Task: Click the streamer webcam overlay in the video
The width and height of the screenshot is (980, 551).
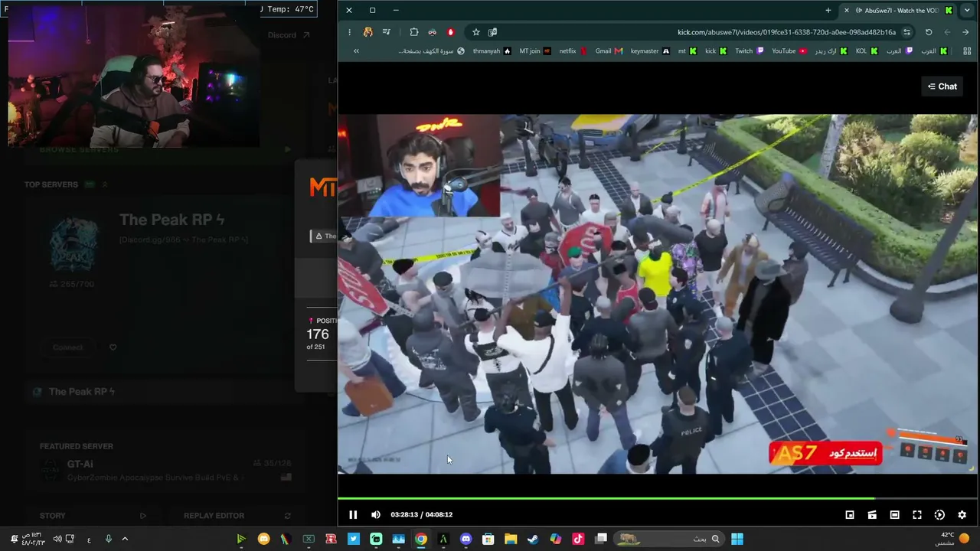Action: 420,166
